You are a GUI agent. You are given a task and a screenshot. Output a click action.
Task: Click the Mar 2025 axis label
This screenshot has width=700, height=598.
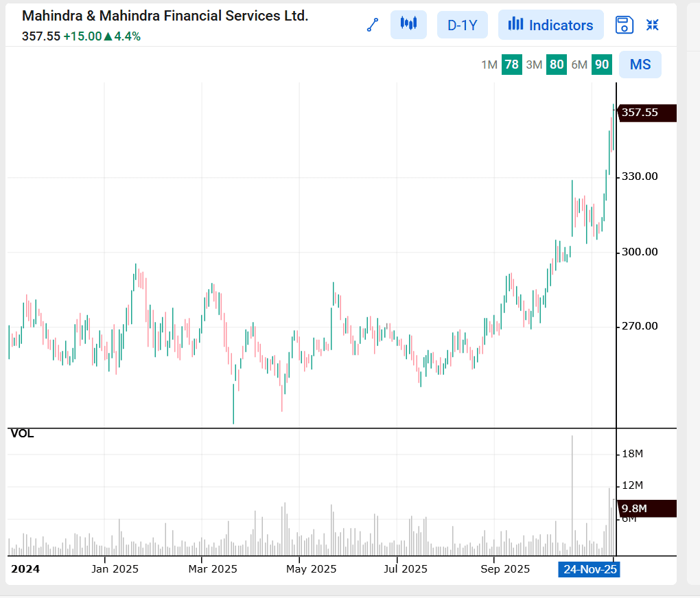(x=213, y=569)
